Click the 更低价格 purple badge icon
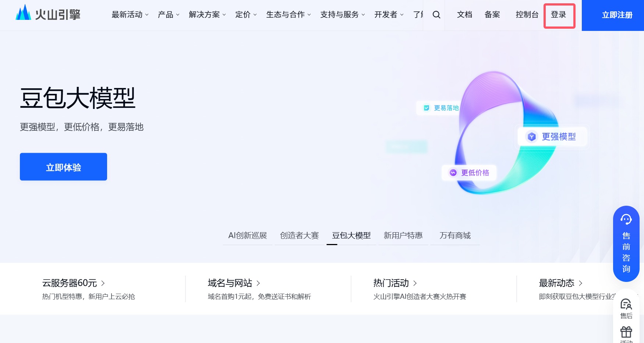The height and width of the screenshot is (343, 644). [453, 173]
